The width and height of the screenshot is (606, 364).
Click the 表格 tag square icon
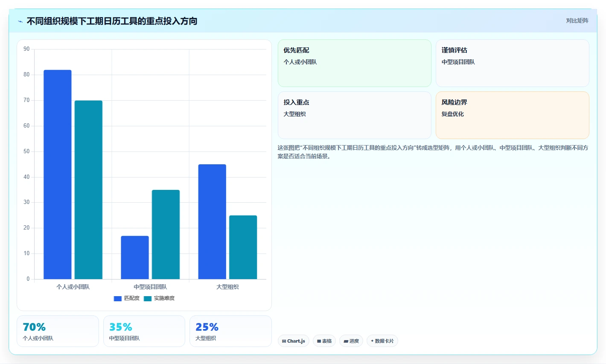pos(319,341)
